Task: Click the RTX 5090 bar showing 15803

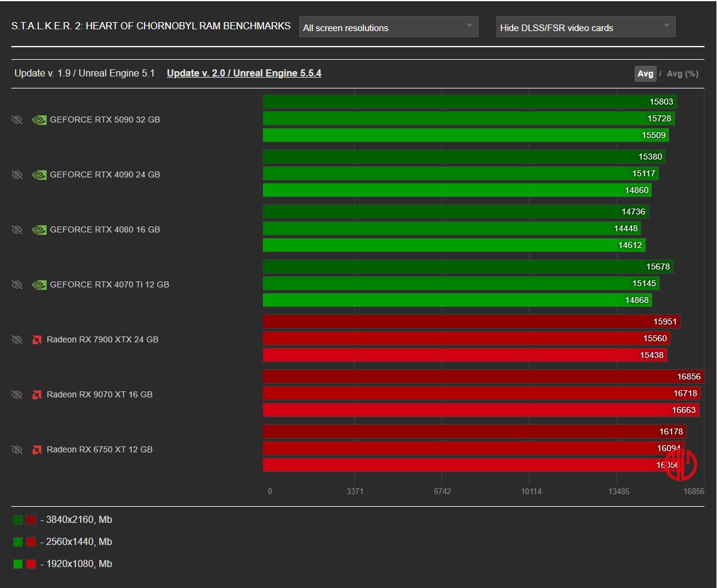Action: tap(470, 102)
